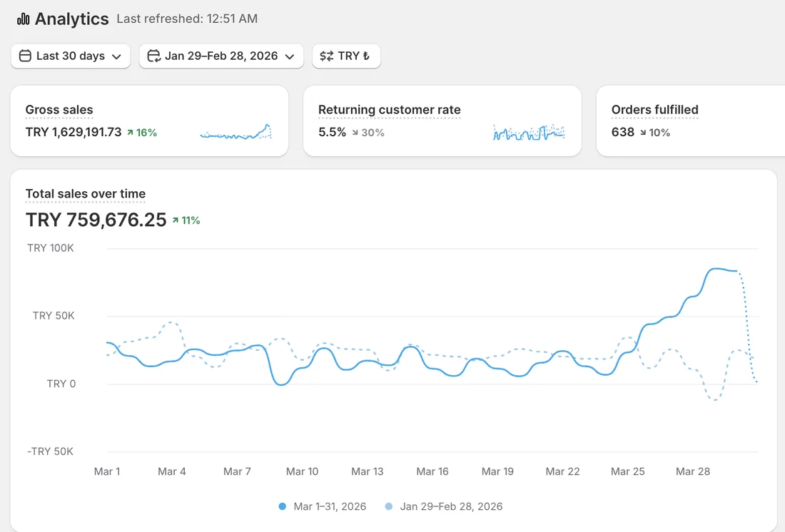Click the currency exchange icon beside TRY
Image resolution: width=785 pixels, height=532 pixels.
(x=326, y=56)
